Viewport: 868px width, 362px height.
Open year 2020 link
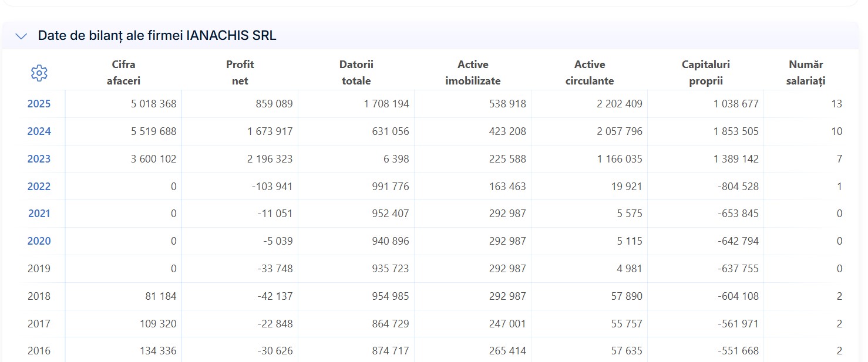tap(39, 241)
